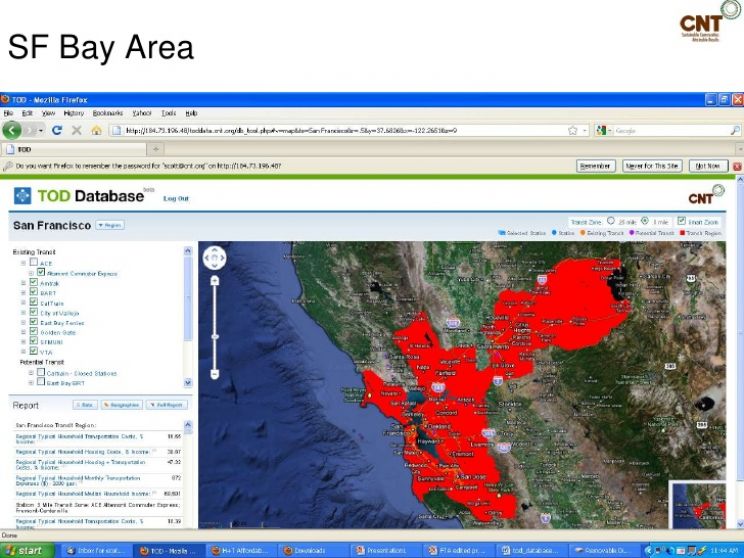This screenshot has height=558, width=744.
Task: Expand the East Bay Ferries tree node
Action: [23, 323]
